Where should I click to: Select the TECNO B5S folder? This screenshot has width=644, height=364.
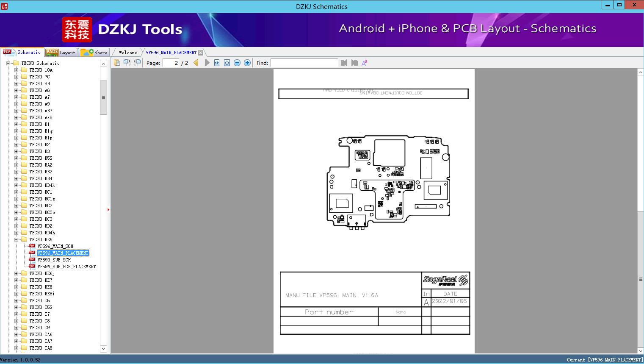click(41, 158)
